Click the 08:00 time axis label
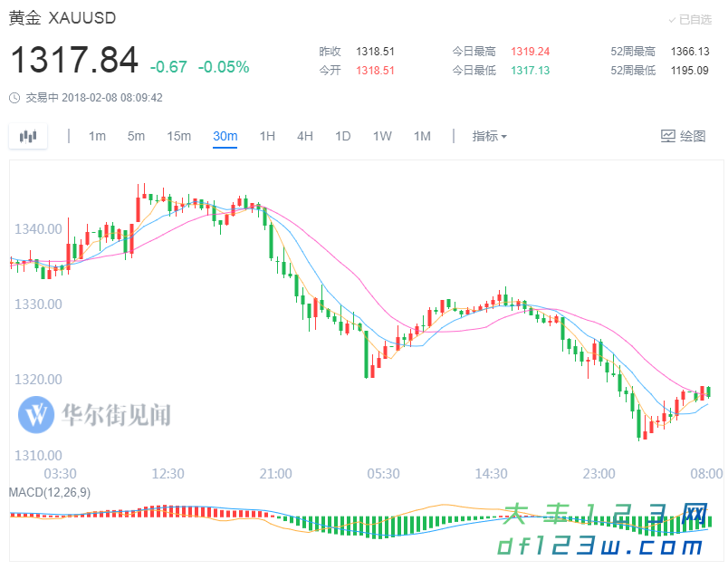The image size is (728, 570). (x=706, y=474)
